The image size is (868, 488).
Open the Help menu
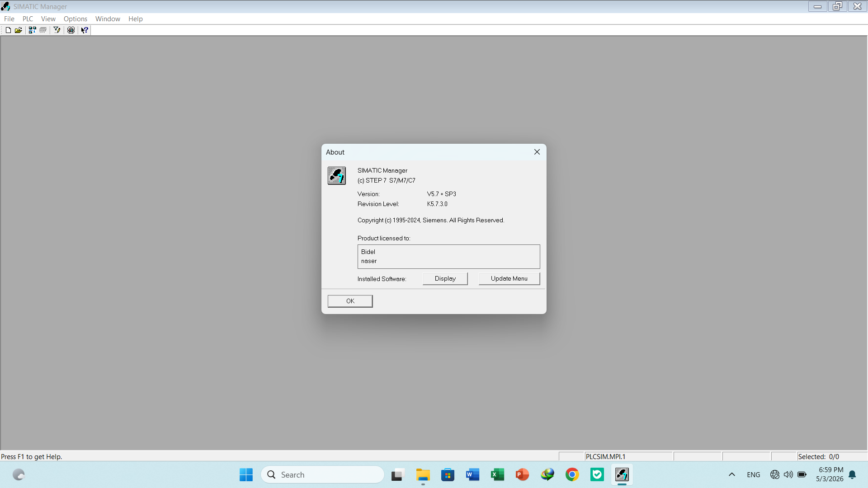pyautogui.click(x=136, y=19)
